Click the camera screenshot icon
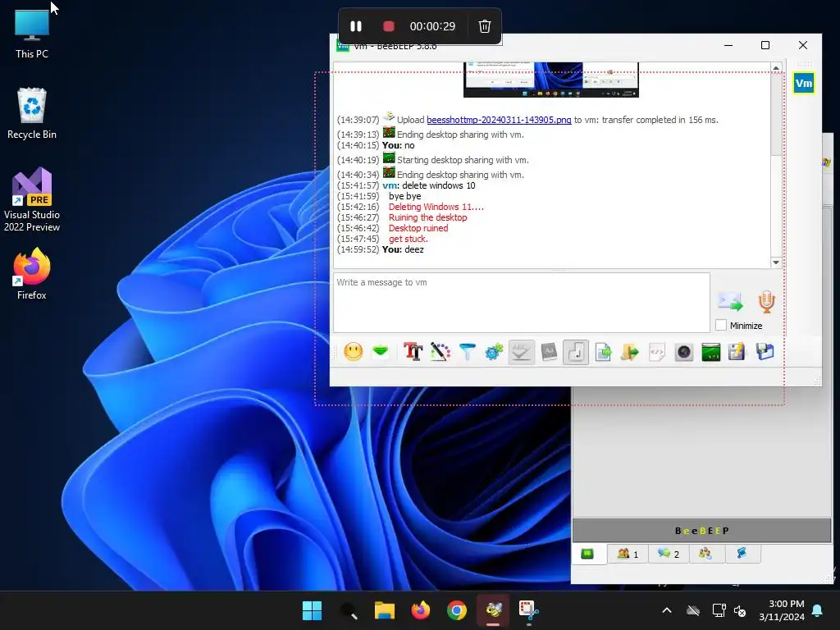840x630 pixels. point(684,352)
